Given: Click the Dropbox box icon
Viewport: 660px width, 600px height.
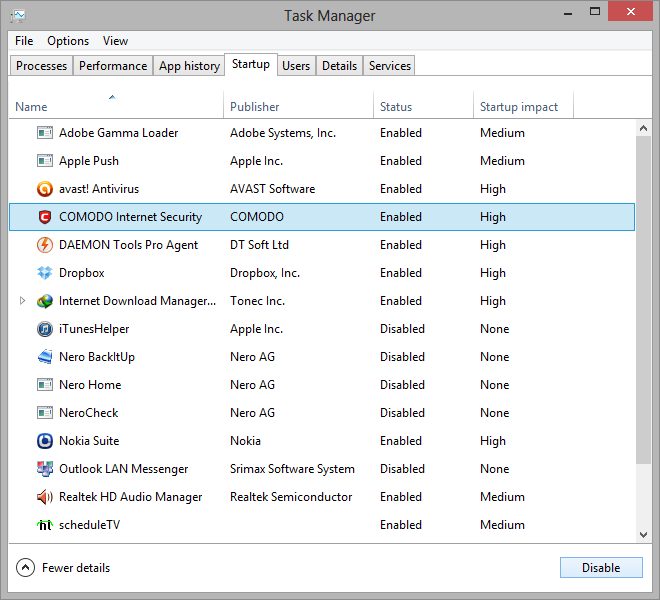Looking at the screenshot, I should [x=45, y=273].
